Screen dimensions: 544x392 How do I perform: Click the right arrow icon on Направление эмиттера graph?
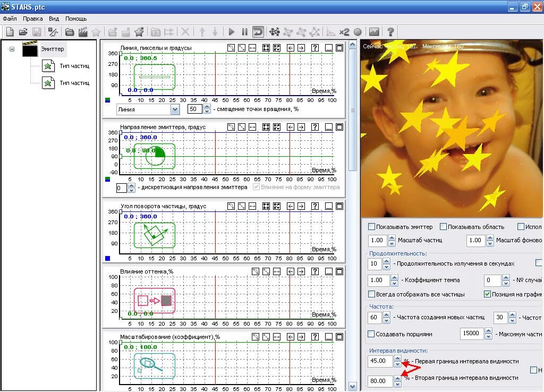point(301,127)
